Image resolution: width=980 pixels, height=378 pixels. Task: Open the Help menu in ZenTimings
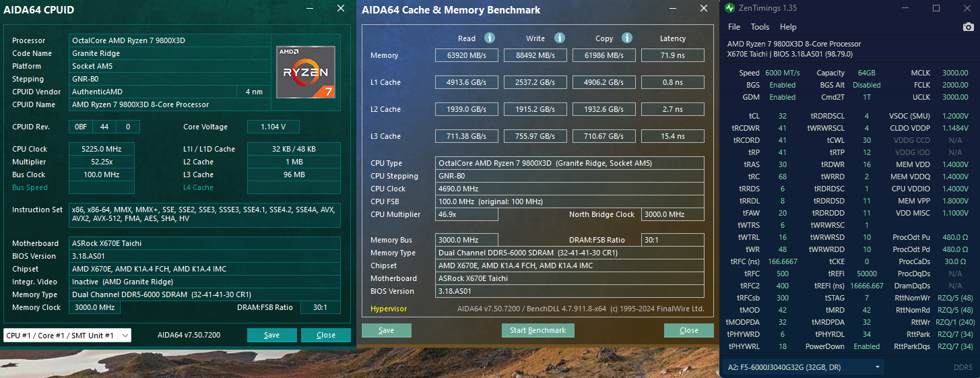coord(788,27)
